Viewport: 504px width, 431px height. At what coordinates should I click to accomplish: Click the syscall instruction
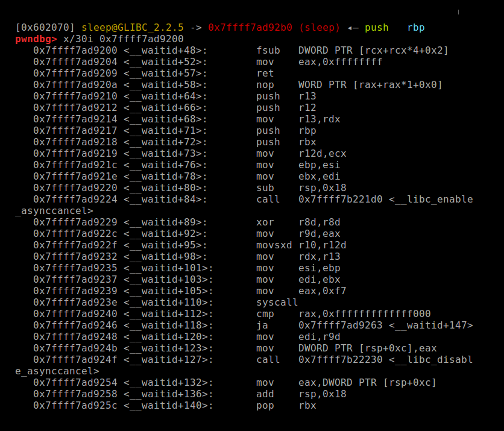click(x=277, y=303)
